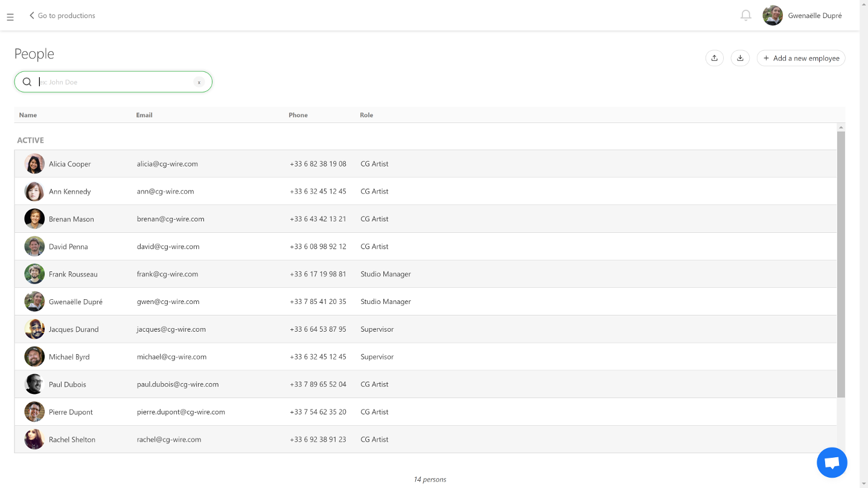Click paul.dubois@cg-wire.com email
The width and height of the screenshot is (868, 488).
coord(177,384)
